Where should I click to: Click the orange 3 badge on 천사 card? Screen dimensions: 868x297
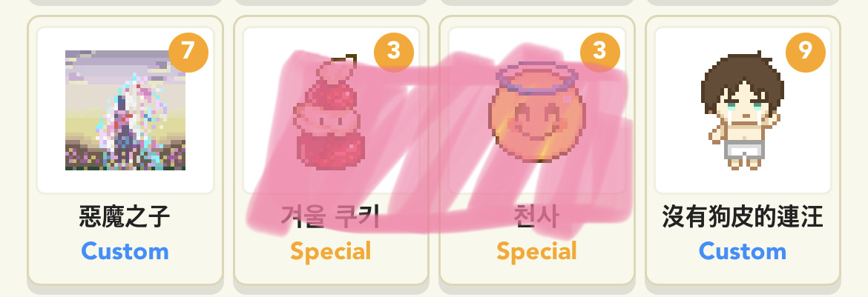click(x=600, y=53)
